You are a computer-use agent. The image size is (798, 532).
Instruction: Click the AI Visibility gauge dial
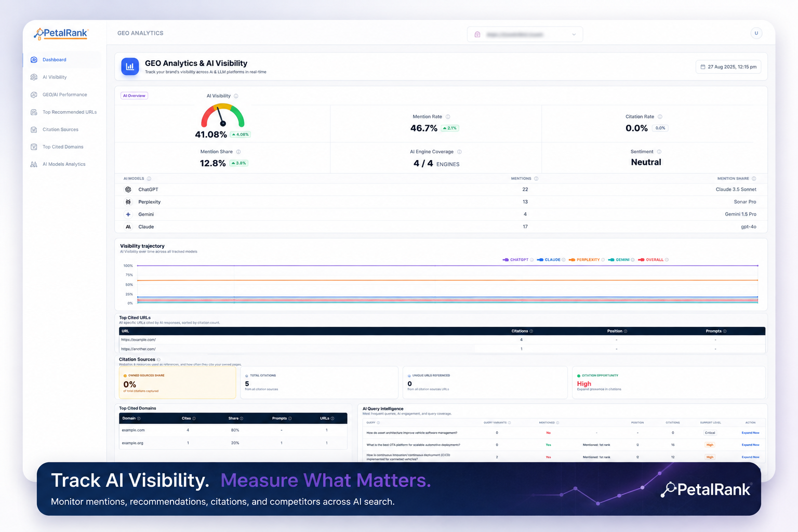pyautogui.click(x=223, y=115)
